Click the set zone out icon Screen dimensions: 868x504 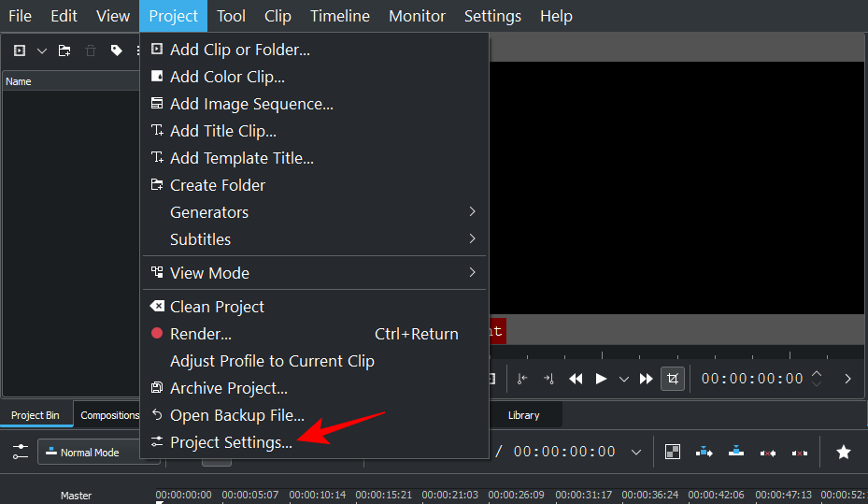click(548, 379)
